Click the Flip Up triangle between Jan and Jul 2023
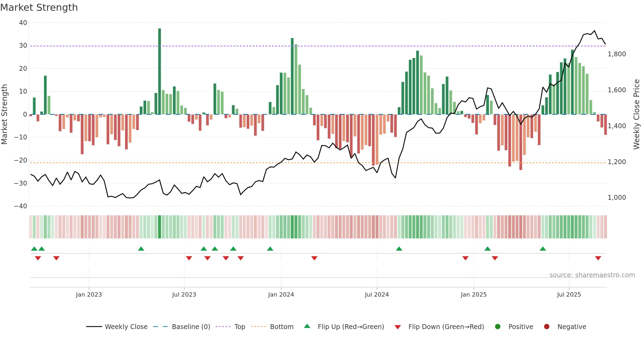 tap(141, 249)
